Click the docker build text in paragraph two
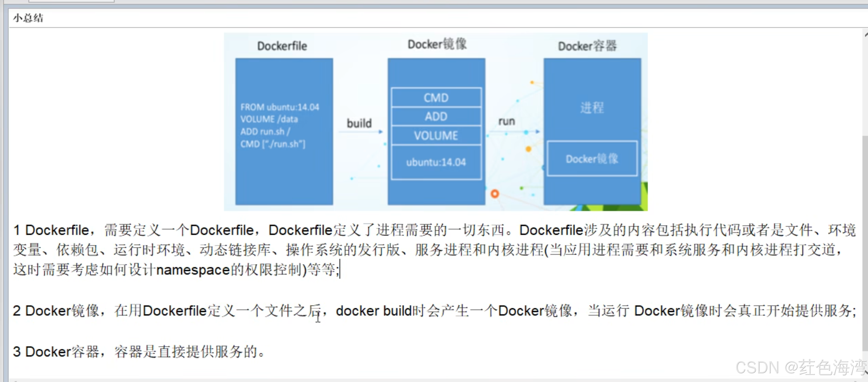Screen dimensions: 868x382 click(374, 311)
